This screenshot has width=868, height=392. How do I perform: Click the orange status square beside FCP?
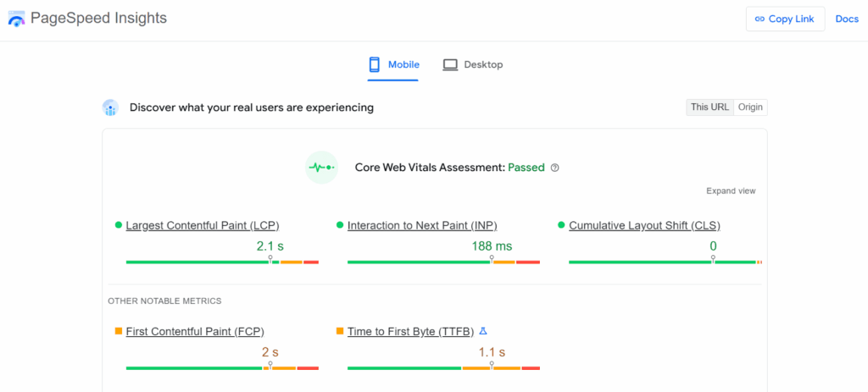coord(118,331)
